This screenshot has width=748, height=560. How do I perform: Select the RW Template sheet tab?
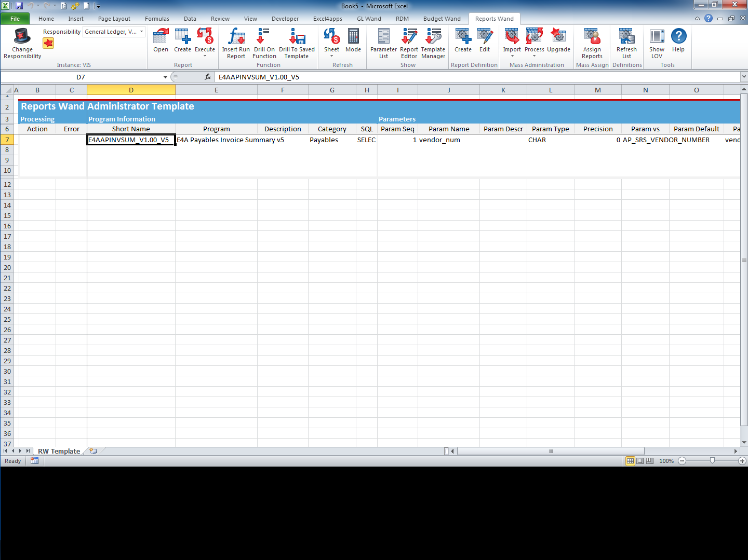point(59,451)
